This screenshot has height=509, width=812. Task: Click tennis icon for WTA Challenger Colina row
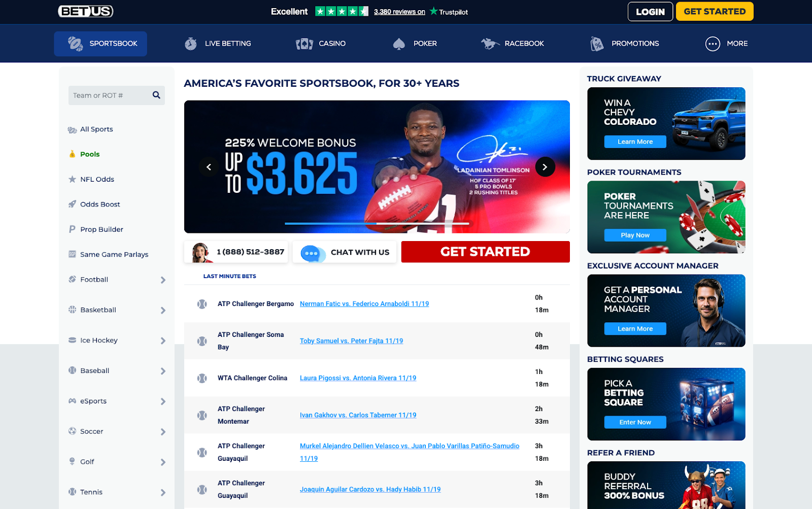202,378
